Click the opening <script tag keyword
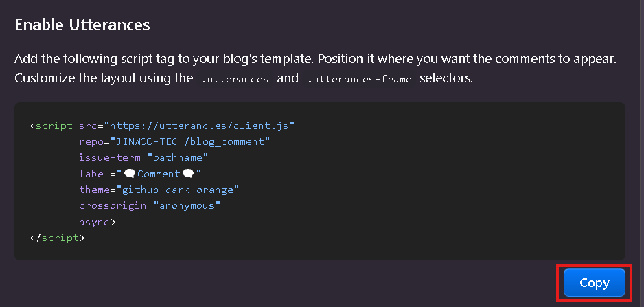 click(x=51, y=126)
